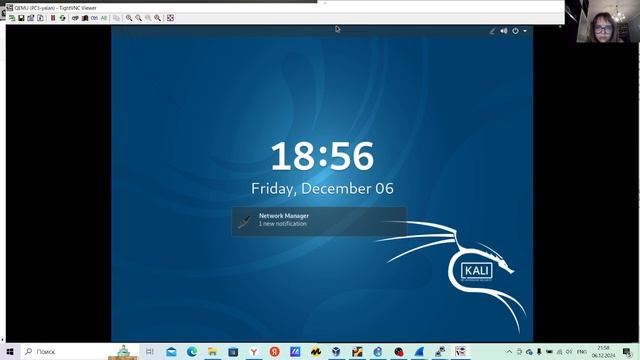This screenshot has width=640, height=360.
Task: Send Ctrl+Esc to the remote machine
Action: pyautogui.click(x=85, y=18)
